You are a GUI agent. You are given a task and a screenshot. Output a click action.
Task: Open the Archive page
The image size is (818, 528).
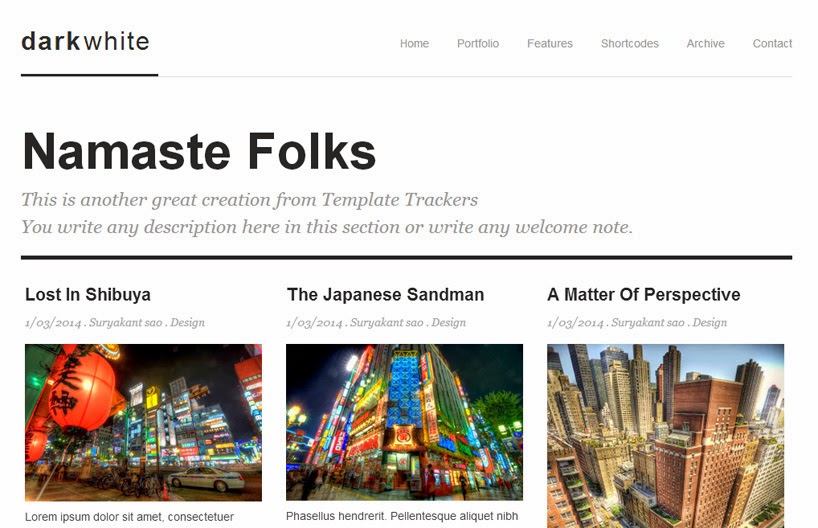pyautogui.click(x=705, y=43)
